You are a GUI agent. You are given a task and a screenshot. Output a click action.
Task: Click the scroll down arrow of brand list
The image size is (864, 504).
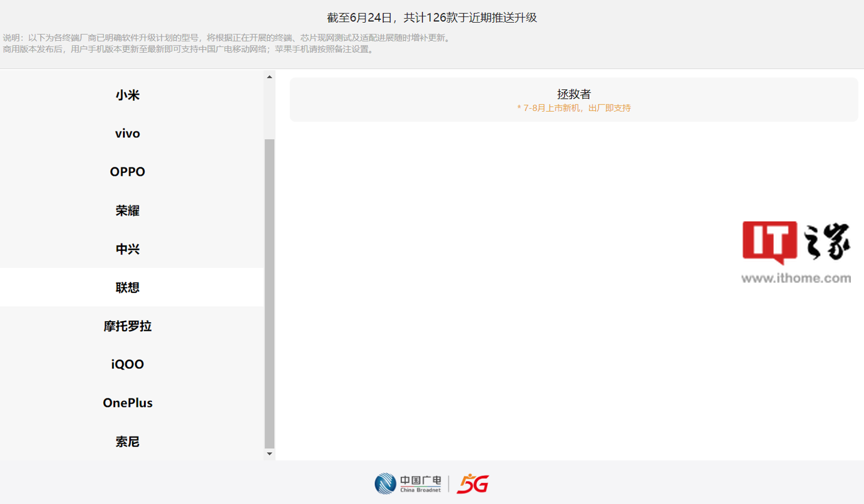(x=269, y=454)
